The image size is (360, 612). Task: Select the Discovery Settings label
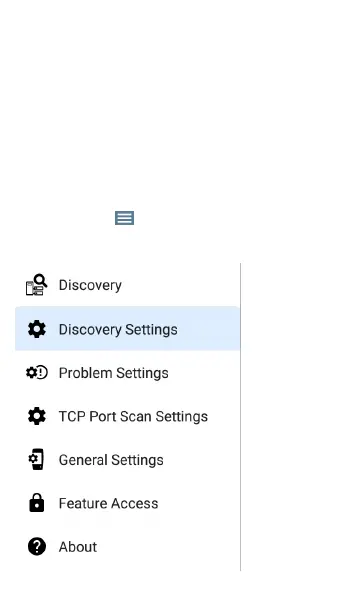click(x=118, y=329)
